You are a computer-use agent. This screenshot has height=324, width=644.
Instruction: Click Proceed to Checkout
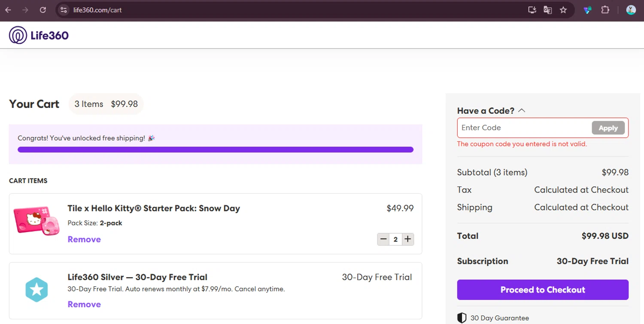pyautogui.click(x=543, y=290)
